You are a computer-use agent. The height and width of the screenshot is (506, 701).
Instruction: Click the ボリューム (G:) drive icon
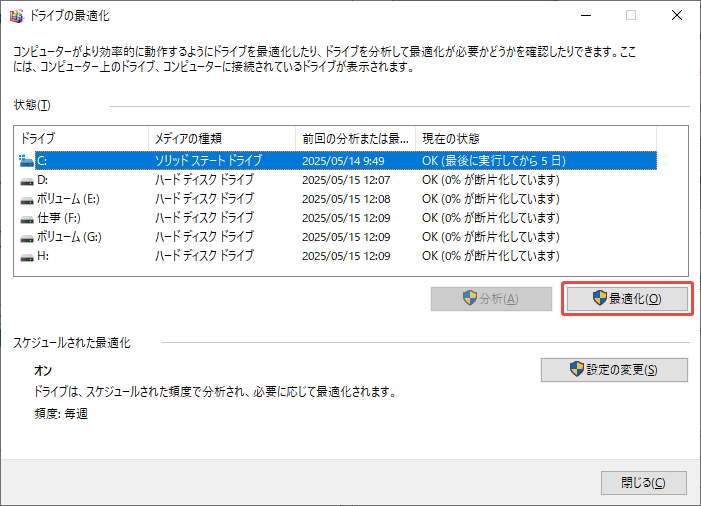point(27,238)
